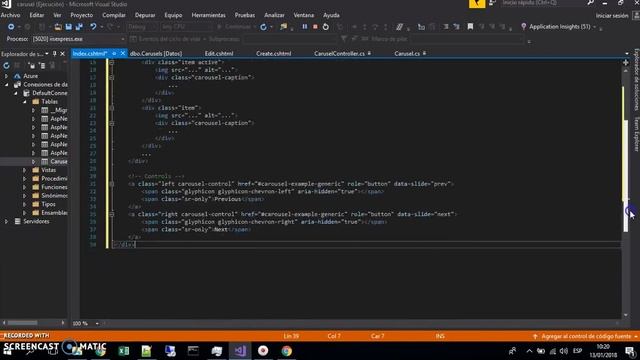Viewport: 640px width, 360px height.
Task: Stop debugging with the red square icon
Action: click(x=315, y=27)
